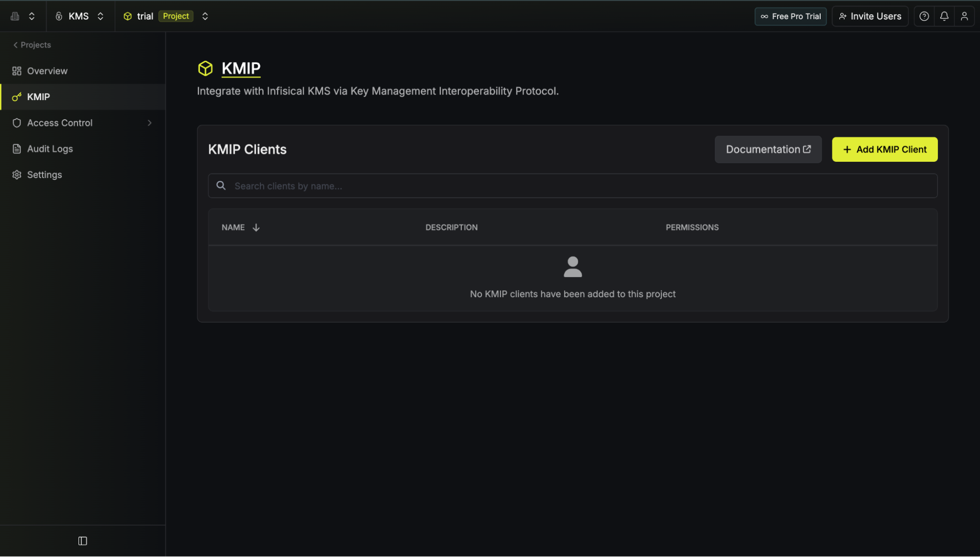This screenshot has width=980, height=557.
Task: Click the Audit Logs document icon
Action: [x=17, y=149]
